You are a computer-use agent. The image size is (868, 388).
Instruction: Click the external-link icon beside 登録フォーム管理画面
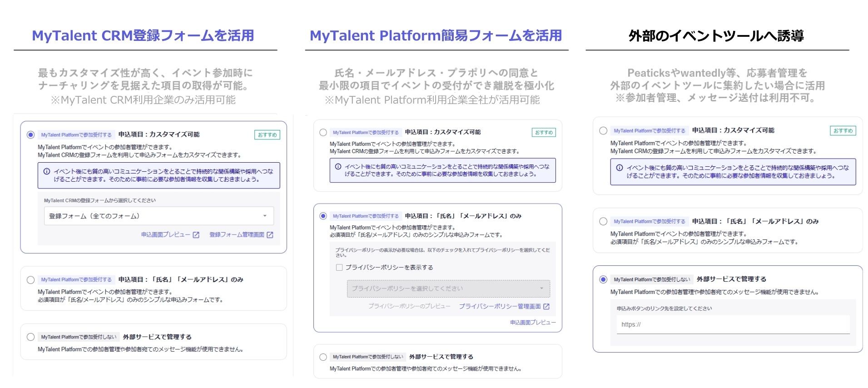tap(270, 235)
